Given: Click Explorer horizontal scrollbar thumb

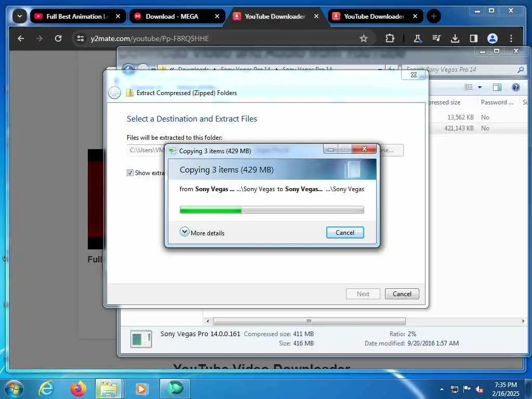Looking at the screenshot, I should (309, 321).
